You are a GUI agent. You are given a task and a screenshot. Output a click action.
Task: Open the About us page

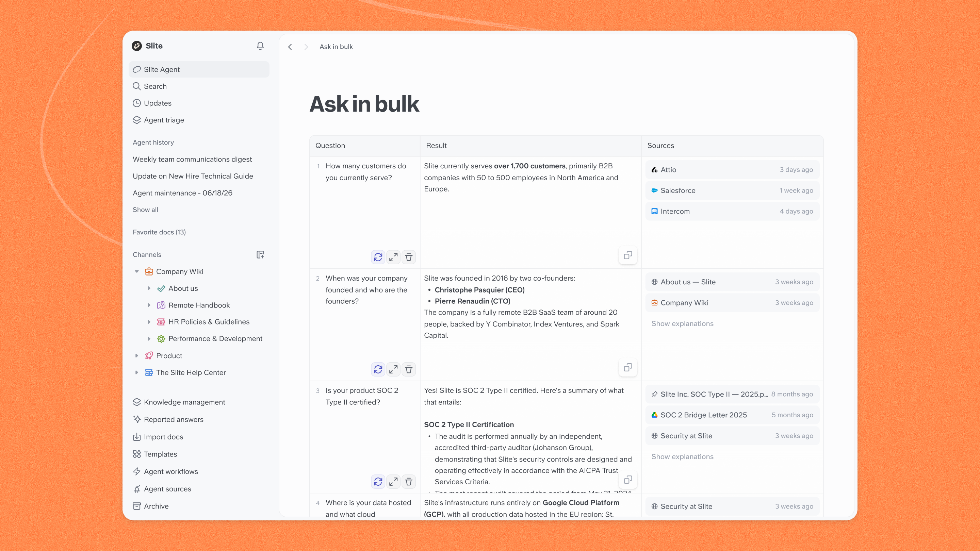coord(183,288)
